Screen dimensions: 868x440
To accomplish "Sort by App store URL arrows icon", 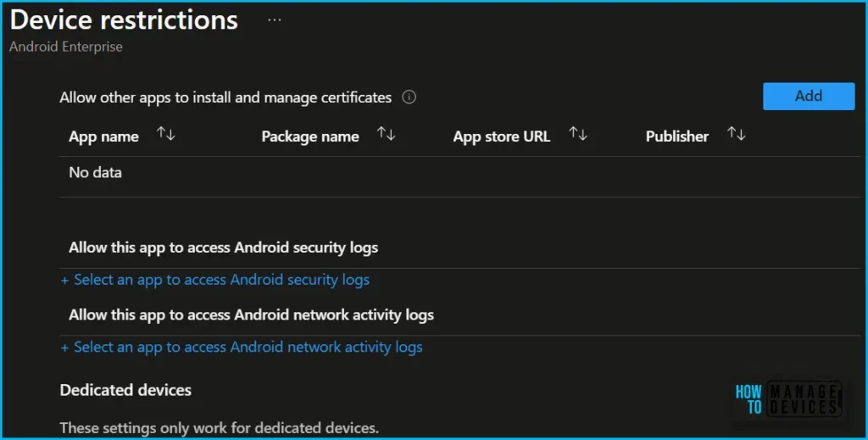I will coord(578,134).
